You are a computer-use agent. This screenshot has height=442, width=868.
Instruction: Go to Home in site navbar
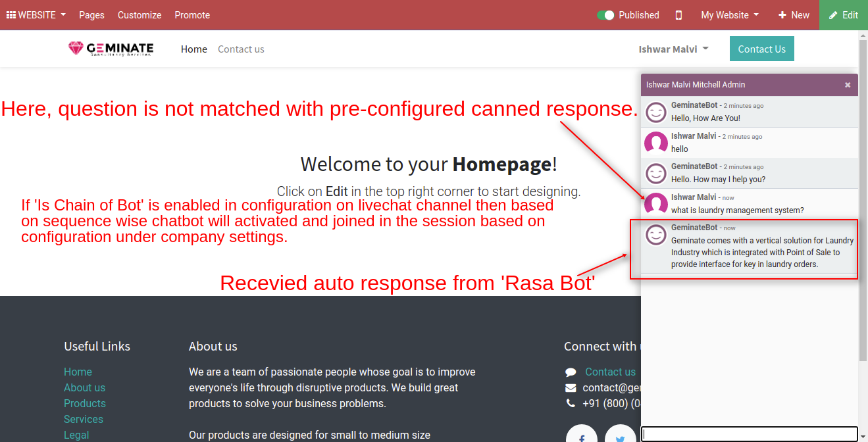point(194,49)
